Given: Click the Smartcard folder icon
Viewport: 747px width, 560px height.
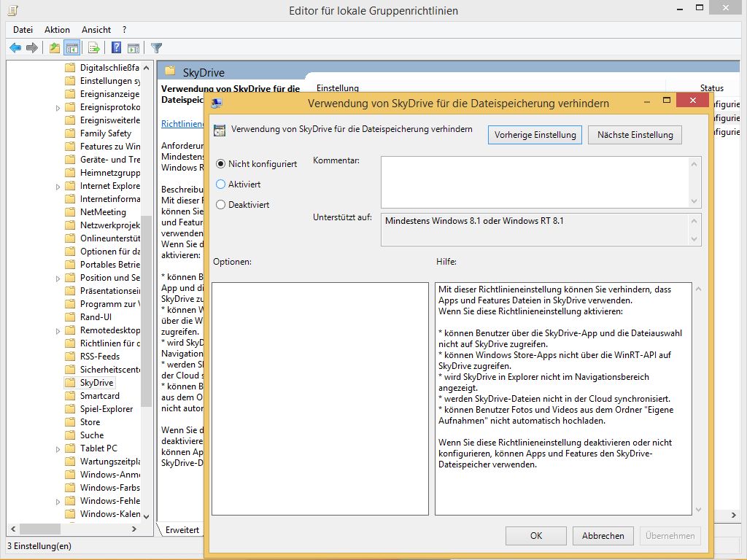Looking at the screenshot, I should click(70, 395).
